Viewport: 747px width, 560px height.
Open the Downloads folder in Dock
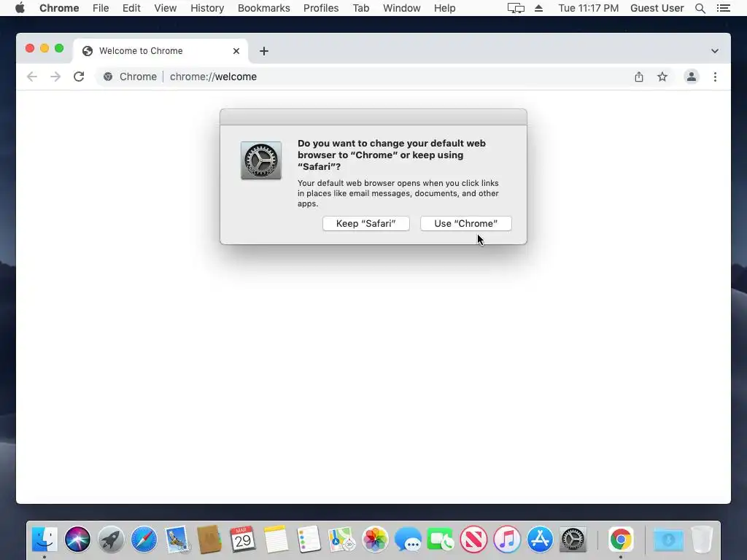(668, 540)
